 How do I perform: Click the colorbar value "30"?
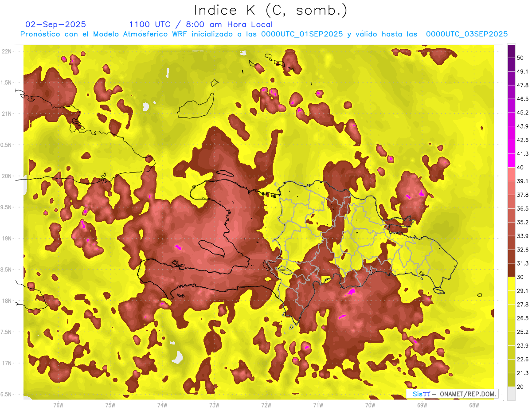[520, 277]
